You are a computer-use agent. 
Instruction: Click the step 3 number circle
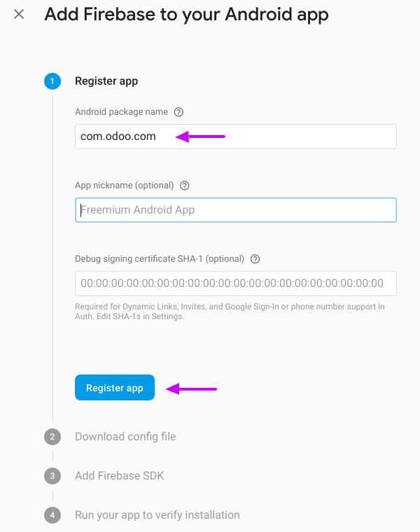(52, 476)
